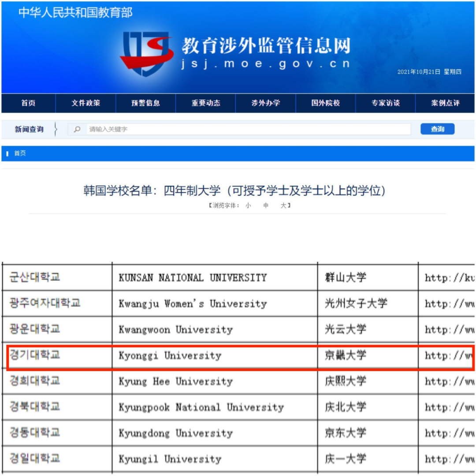This screenshot has width=476, height=476.
Task: Click the magnifier icon in search box
Action: pyautogui.click(x=77, y=129)
